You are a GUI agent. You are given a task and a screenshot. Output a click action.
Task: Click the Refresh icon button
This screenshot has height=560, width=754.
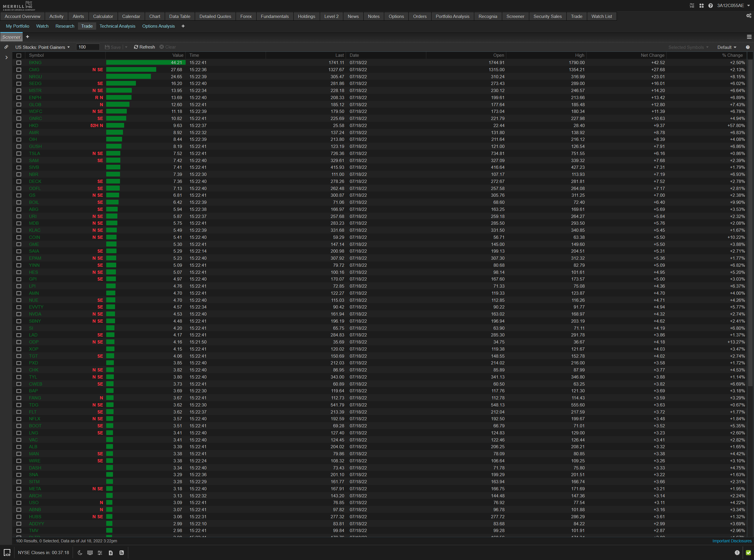pos(144,47)
